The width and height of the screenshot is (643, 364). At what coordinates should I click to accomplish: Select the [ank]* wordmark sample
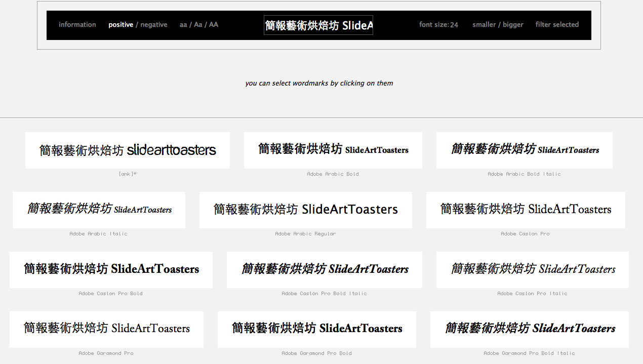[128, 150]
